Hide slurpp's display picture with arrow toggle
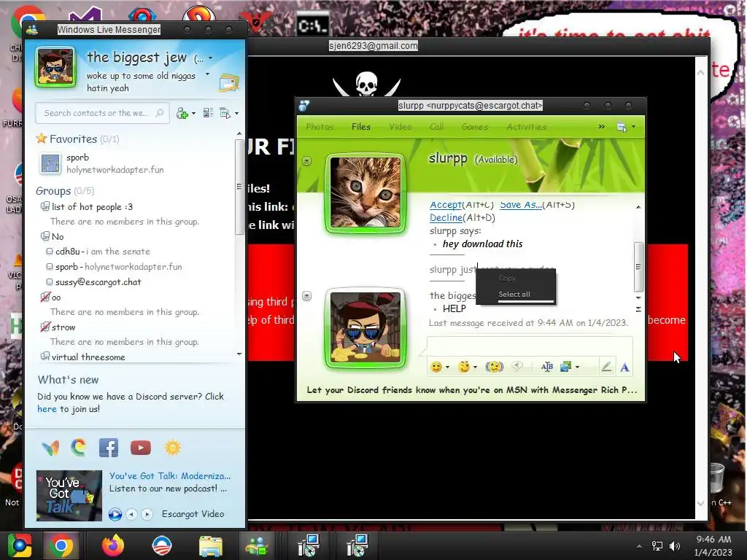747x560 pixels. (307, 161)
